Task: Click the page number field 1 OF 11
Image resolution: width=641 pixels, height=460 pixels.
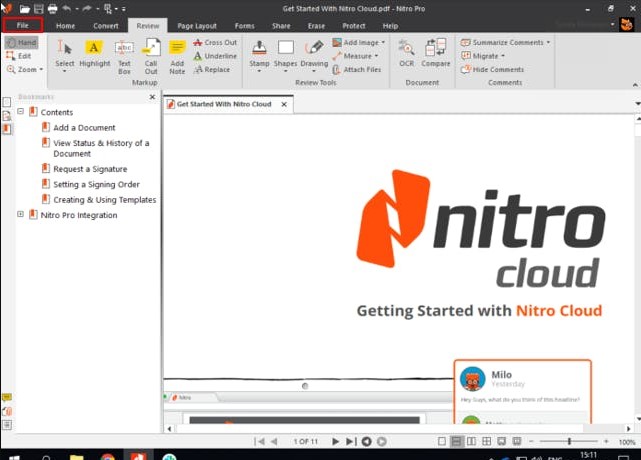Action: (305, 442)
